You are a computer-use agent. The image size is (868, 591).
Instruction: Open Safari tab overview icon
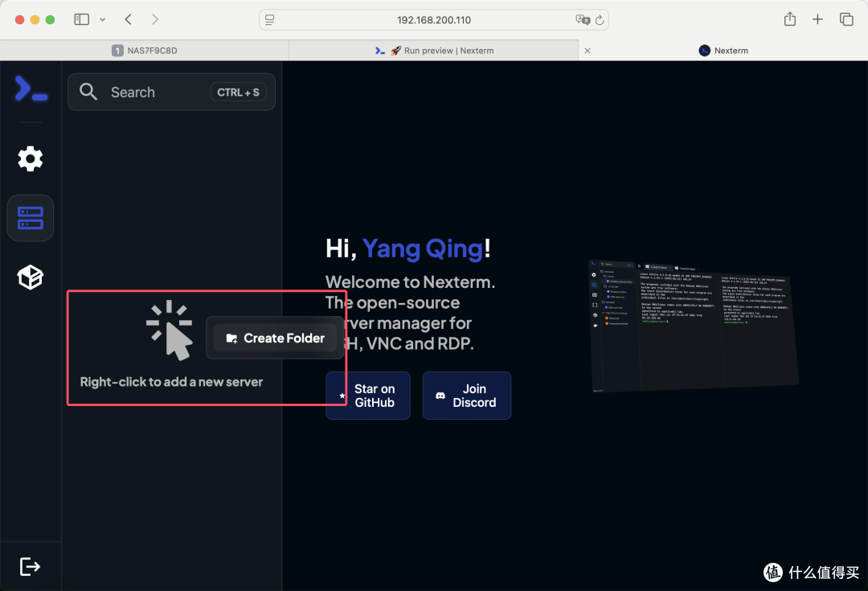tap(845, 18)
